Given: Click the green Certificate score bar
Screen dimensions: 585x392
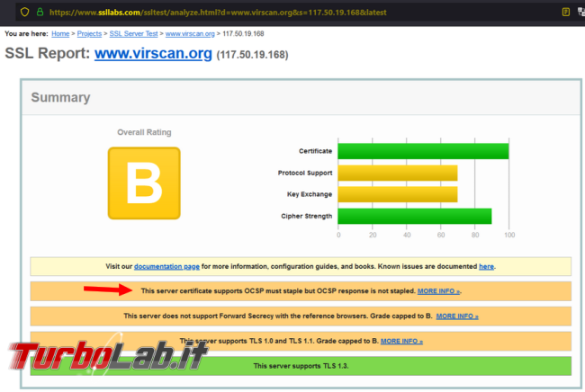Looking at the screenshot, I should point(423,151).
